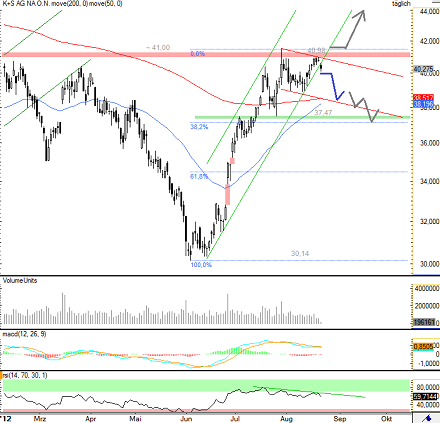Click the 80,0000 RSI axis label
Viewport: 440px width, 423px height.
click(428, 388)
